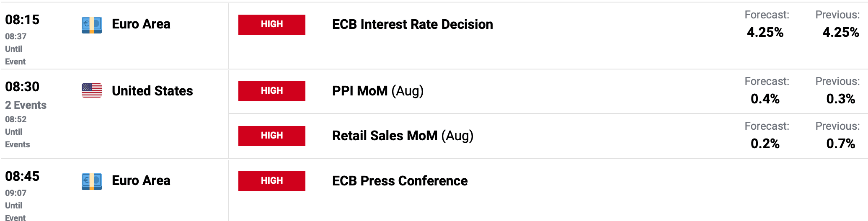868x221 pixels.
Task: Click the 08:30 time entry
Action: (22, 87)
